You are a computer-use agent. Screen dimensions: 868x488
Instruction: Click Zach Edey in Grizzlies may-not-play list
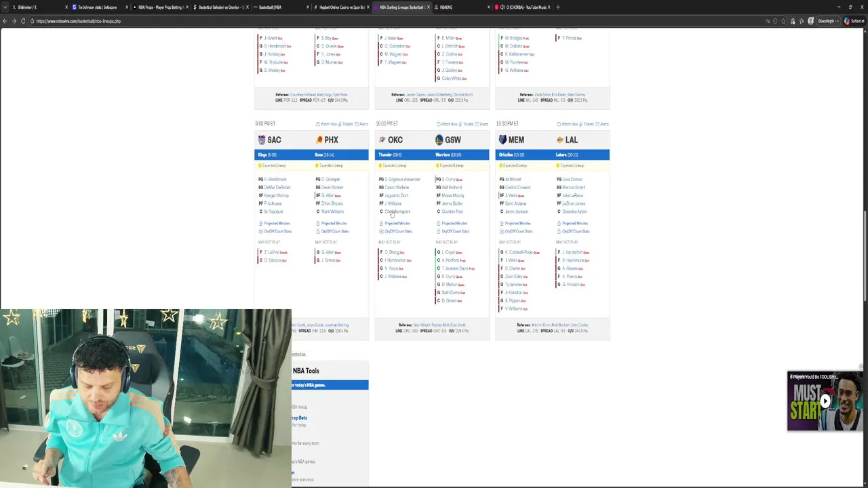pos(514,277)
